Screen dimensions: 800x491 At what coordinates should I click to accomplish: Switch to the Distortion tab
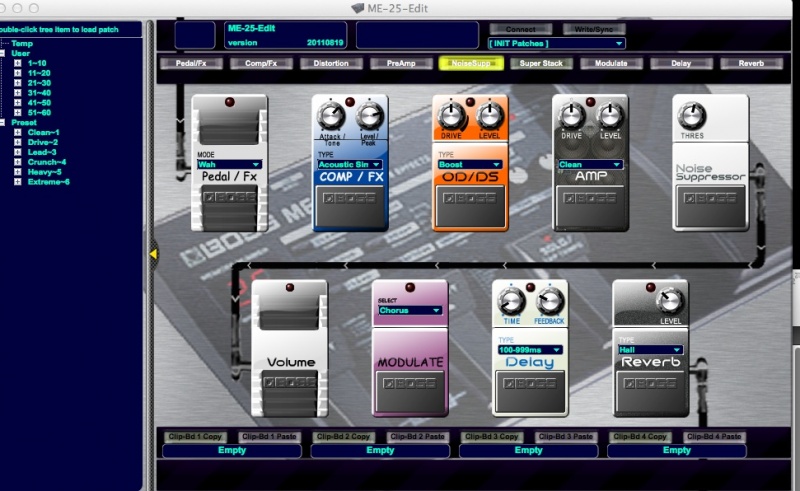pyautogui.click(x=331, y=63)
